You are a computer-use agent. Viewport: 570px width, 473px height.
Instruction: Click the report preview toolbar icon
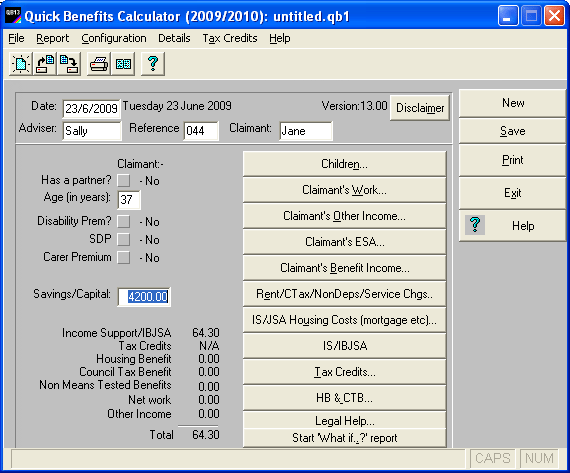pyautogui.click(x=123, y=64)
